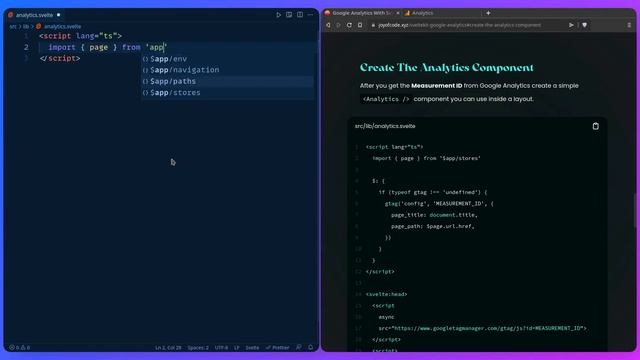Click the feedback icon in editor status bar
Viewport: 640px width, 360px height.
[299, 347]
